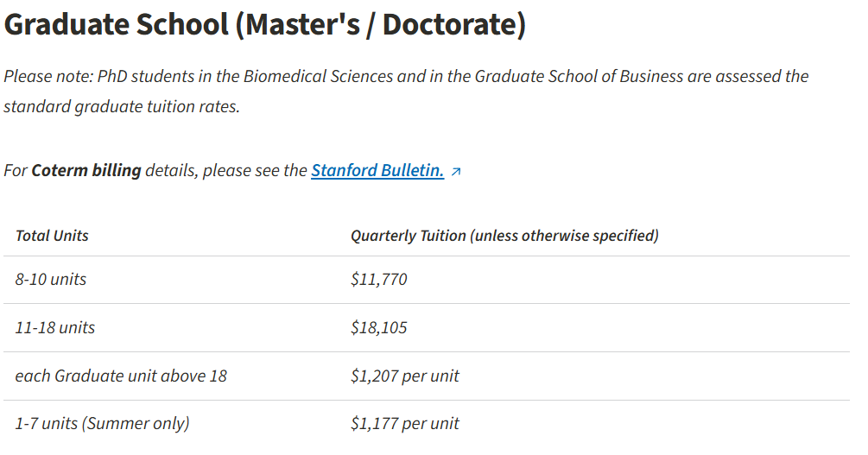Click the word Doctorate in heading
Viewport: 868px width, 455px height.
[450, 24]
